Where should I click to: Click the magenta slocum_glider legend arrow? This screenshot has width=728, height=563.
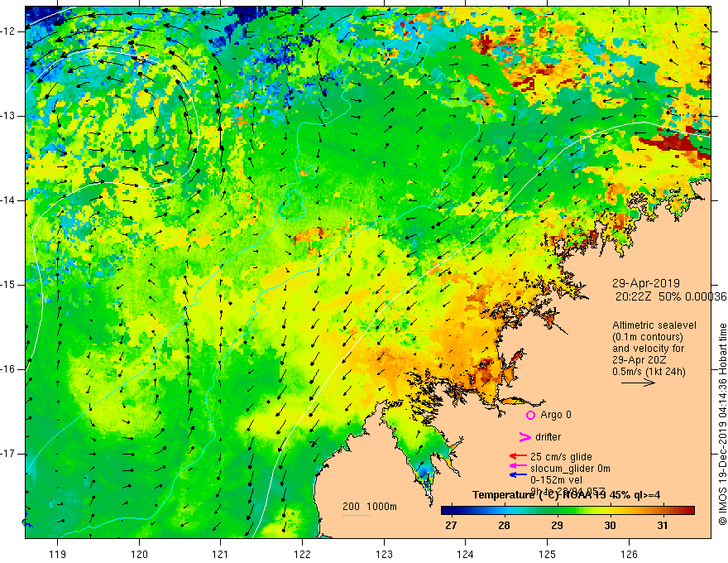tap(518, 466)
